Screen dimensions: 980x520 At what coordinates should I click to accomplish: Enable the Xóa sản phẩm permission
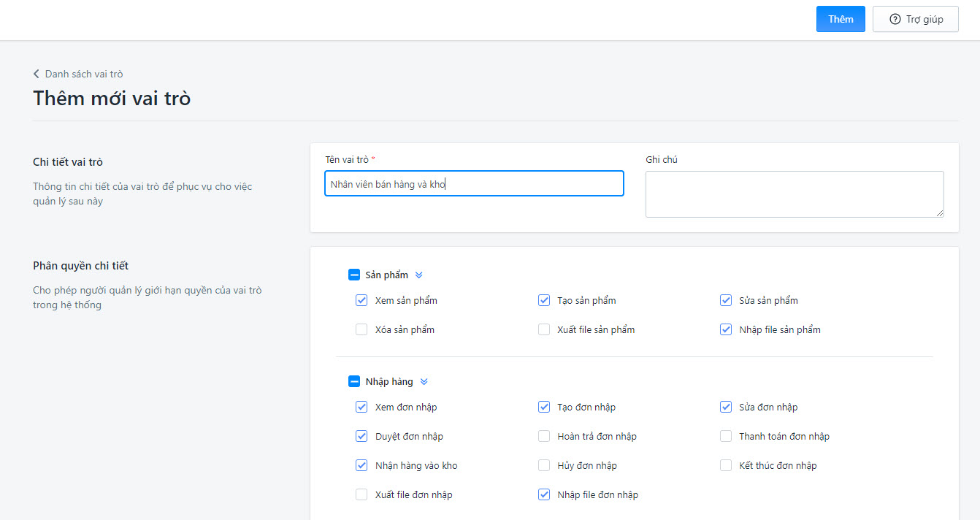point(361,329)
